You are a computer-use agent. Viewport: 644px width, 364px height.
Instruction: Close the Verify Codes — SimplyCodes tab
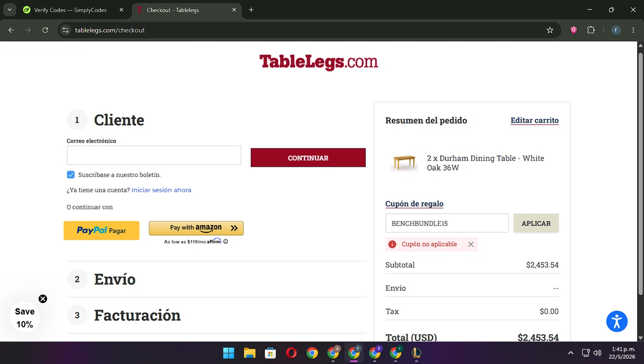[x=122, y=10]
